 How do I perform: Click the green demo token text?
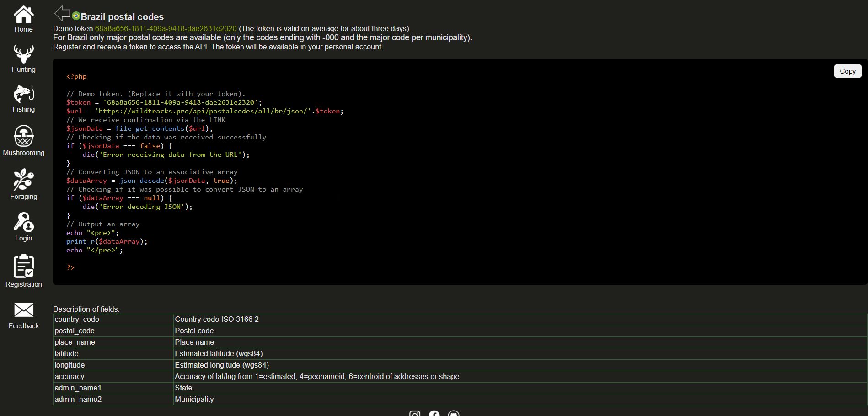click(x=166, y=29)
